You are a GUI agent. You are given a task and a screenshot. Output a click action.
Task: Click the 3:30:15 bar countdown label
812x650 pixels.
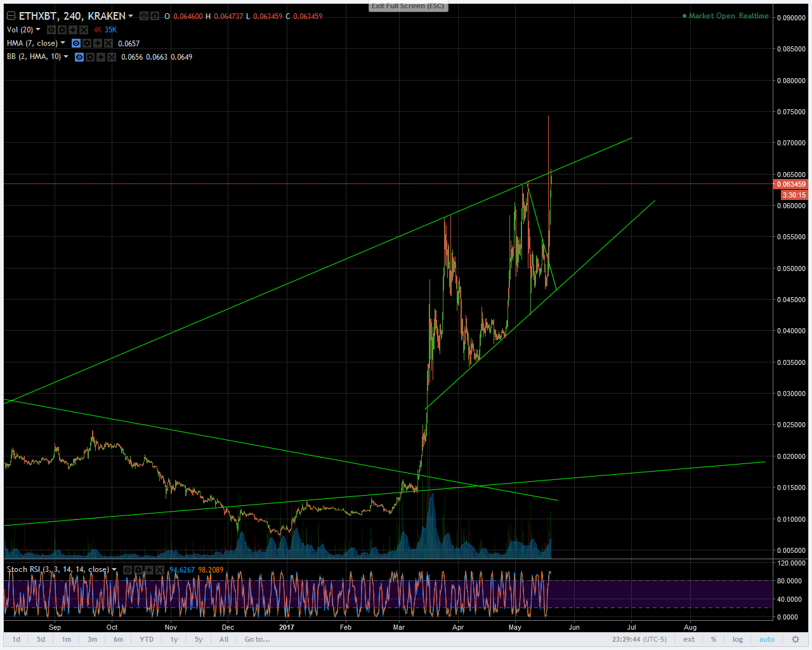(794, 195)
